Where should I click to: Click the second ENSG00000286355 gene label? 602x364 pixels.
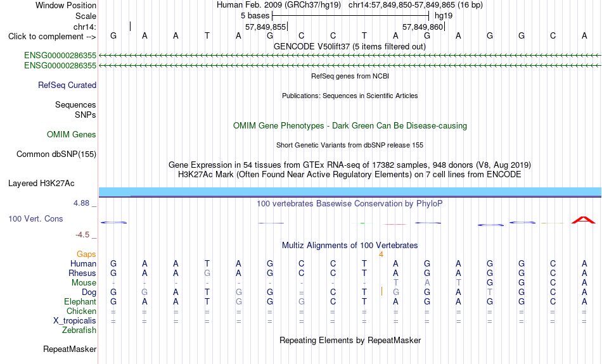click(x=60, y=66)
